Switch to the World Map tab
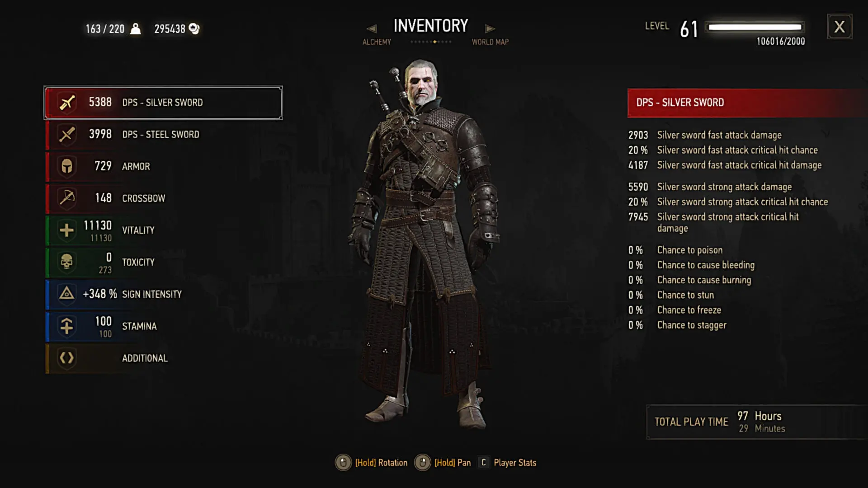This screenshot has height=488, width=868. pyautogui.click(x=490, y=42)
